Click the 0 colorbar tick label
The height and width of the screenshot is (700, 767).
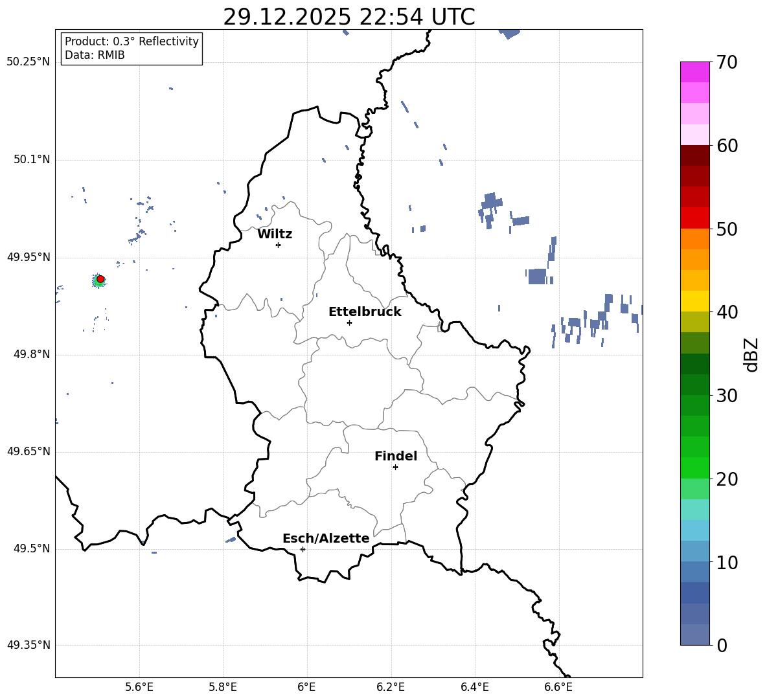722,646
